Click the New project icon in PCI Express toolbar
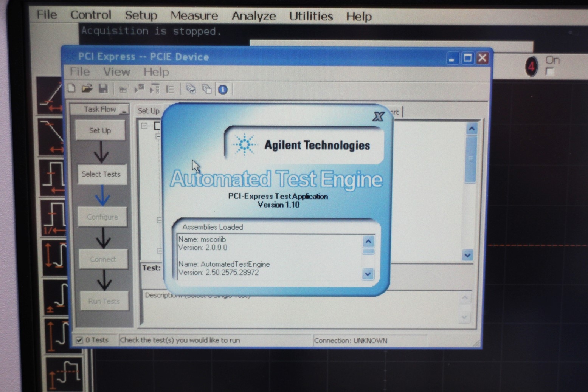 click(x=71, y=88)
